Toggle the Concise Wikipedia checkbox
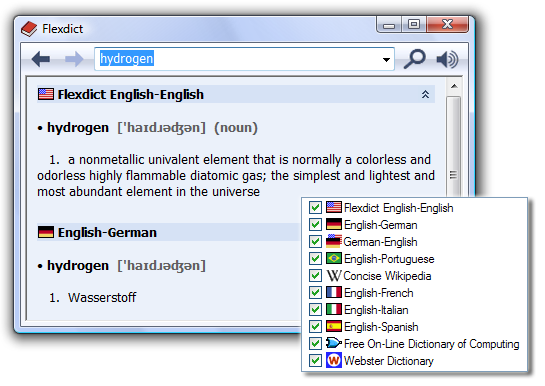Screen dimensions: 545x386 tap(315, 276)
